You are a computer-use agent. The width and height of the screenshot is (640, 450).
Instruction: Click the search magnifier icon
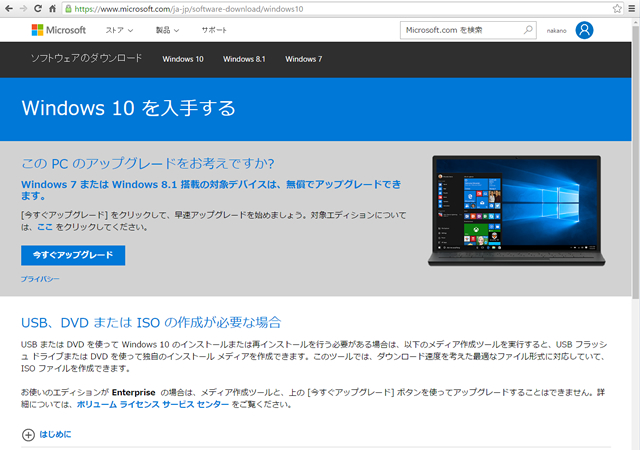coord(528,30)
